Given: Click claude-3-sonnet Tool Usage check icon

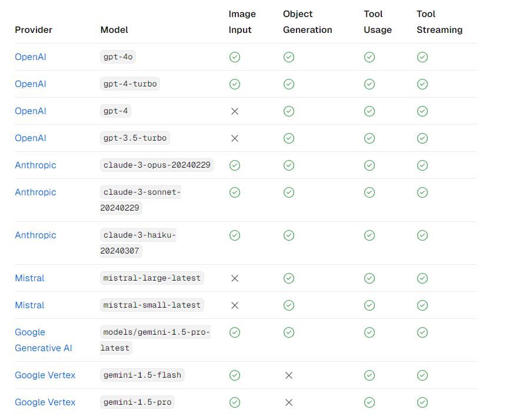Looking at the screenshot, I should coord(369,192).
